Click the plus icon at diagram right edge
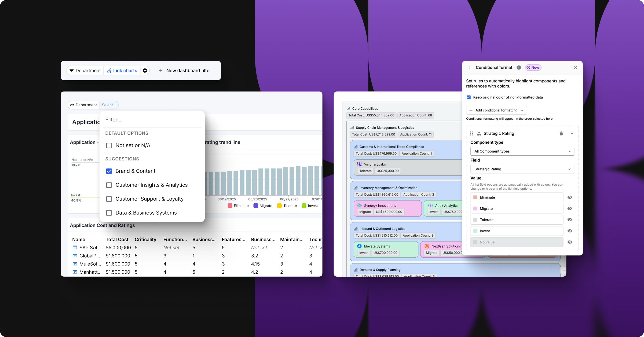The image size is (644, 337). [x=564, y=270]
